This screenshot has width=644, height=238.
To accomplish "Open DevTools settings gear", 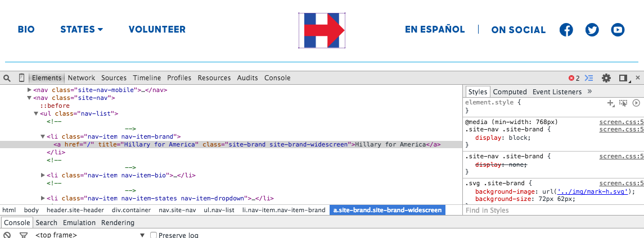I will (606, 78).
